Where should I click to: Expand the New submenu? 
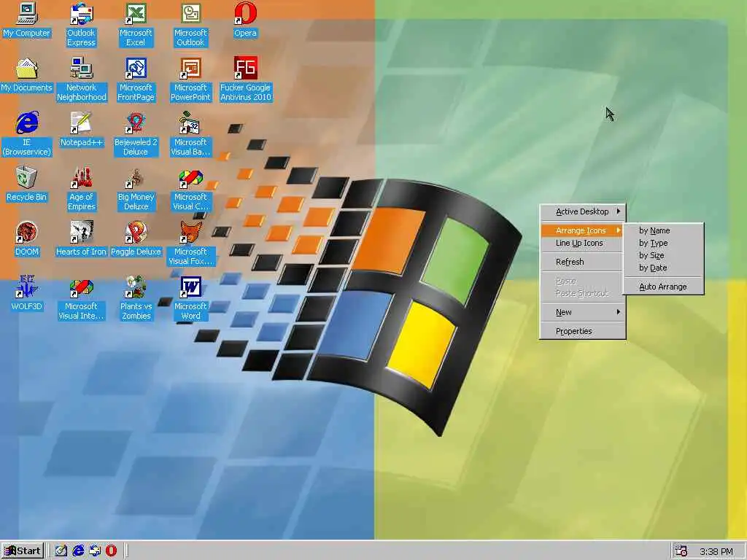coord(582,312)
